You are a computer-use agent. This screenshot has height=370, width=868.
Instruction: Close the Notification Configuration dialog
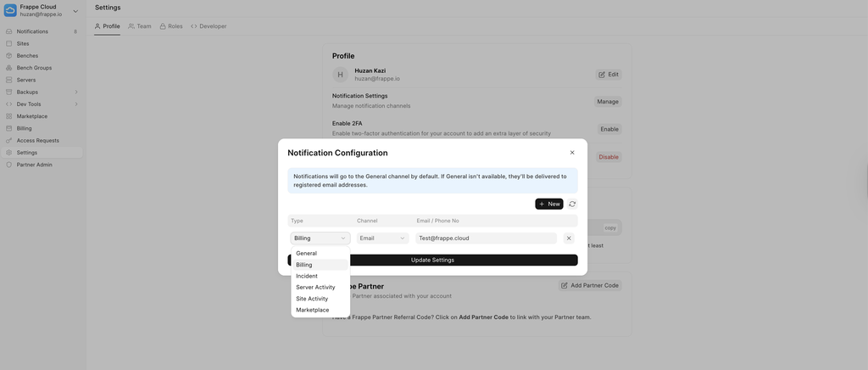[572, 153]
